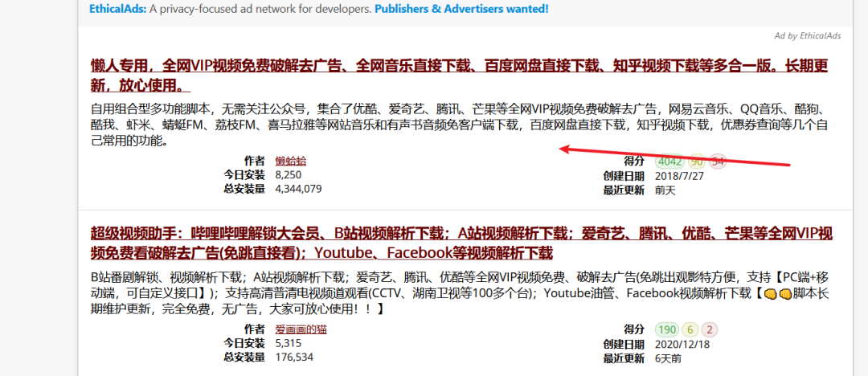This screenshot has height=376, width=868.
Task: Click the daily installs value 8,250
Action: tap(289, 175)
